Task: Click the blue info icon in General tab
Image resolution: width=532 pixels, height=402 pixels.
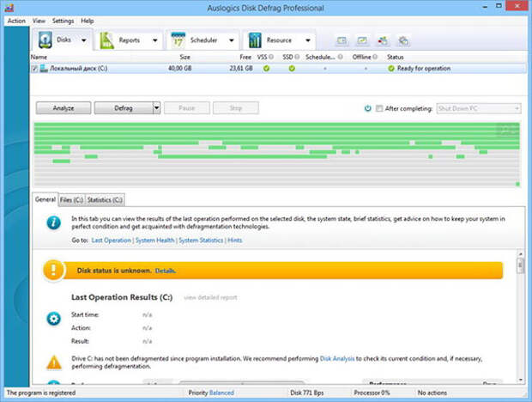Action: coord(53,222)
